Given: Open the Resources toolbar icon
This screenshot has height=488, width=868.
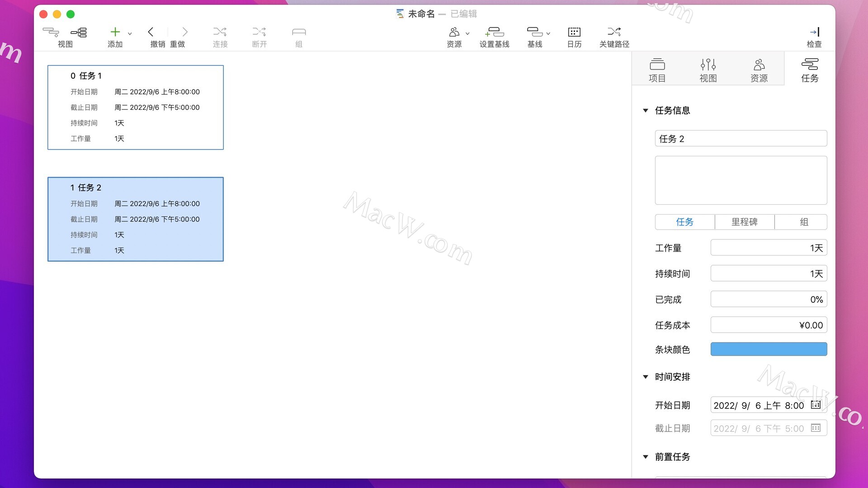Looking at the screenshot, I should pos(454,32).
